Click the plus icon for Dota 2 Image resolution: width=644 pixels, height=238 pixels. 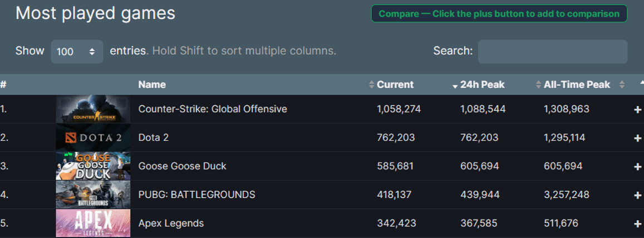(637, 138)
